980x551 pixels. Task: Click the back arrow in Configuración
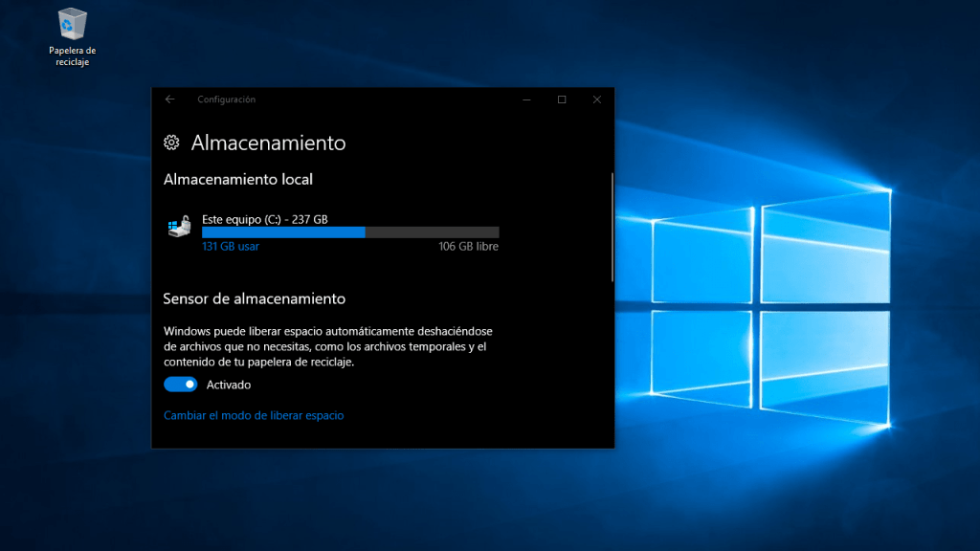[x=170, y=99]
